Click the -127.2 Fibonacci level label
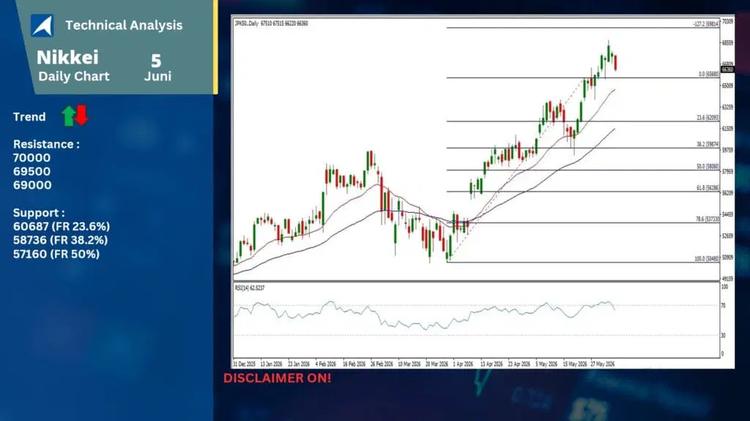The height and width of the screenshot is (421, 750). pos(706,24)
